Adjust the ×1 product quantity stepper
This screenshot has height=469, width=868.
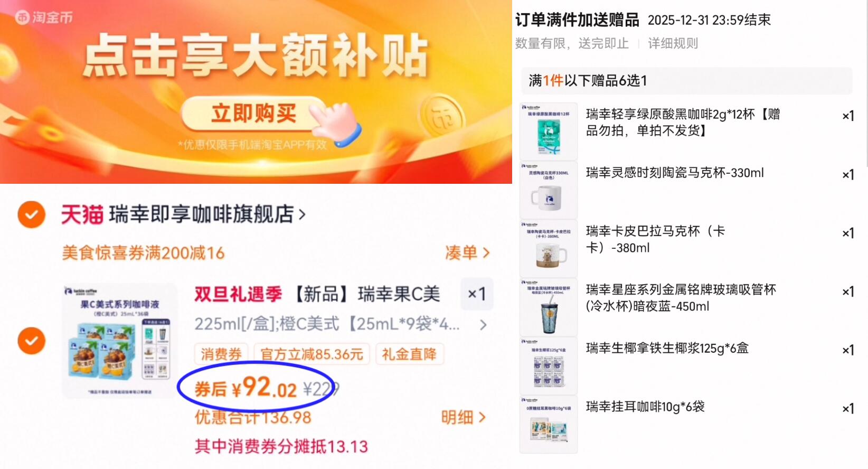pos(477,294)
